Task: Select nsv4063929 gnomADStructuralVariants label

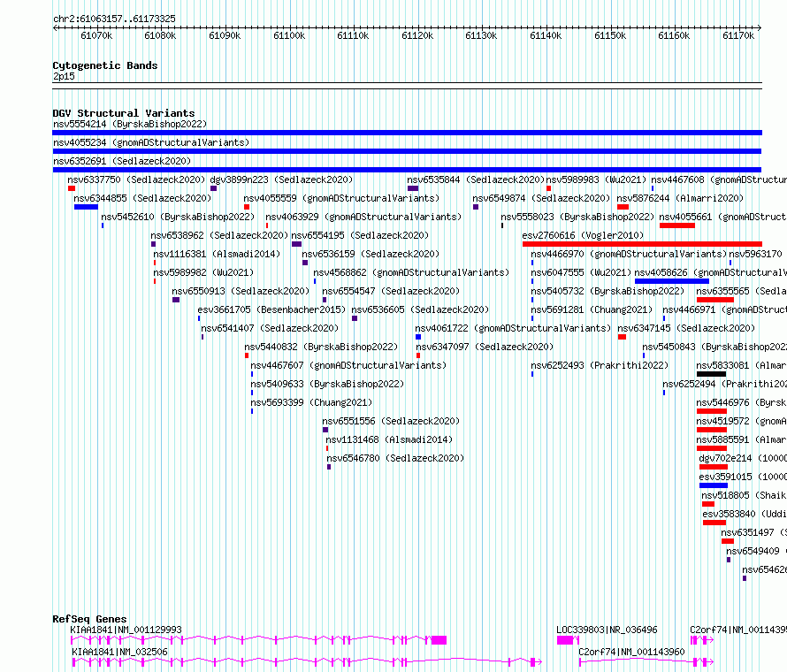Action: 363,217
